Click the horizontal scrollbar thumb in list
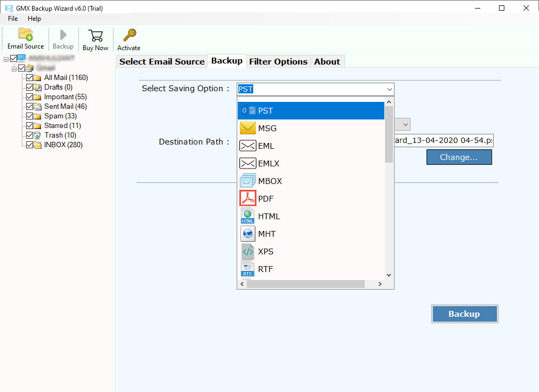Image resolution: width=539 pixels, height=392 pixels. (305, 284)
